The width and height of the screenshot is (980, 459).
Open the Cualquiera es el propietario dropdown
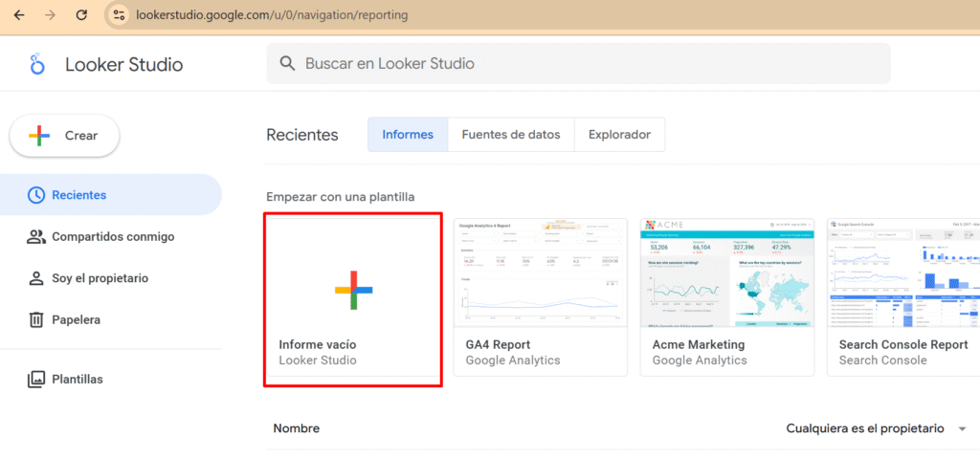pyautogui.click(x=877, y=428)
